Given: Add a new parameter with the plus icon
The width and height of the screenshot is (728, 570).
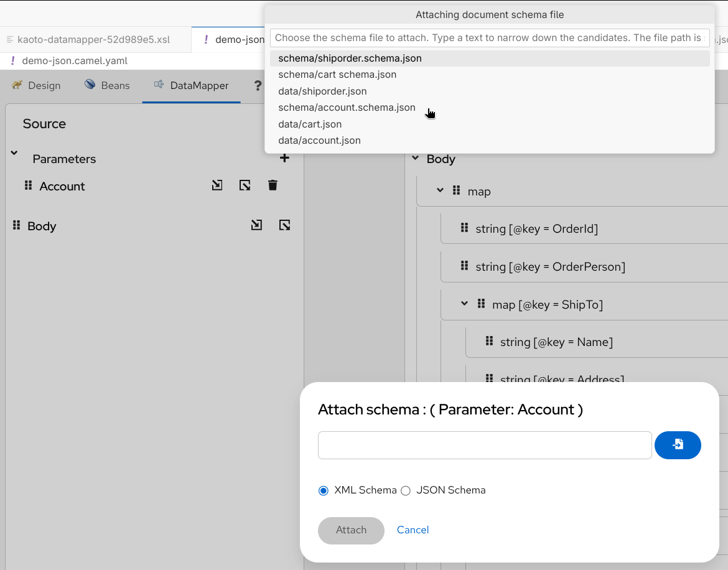Looking at the screenshot, I should (x=284, y=157).
